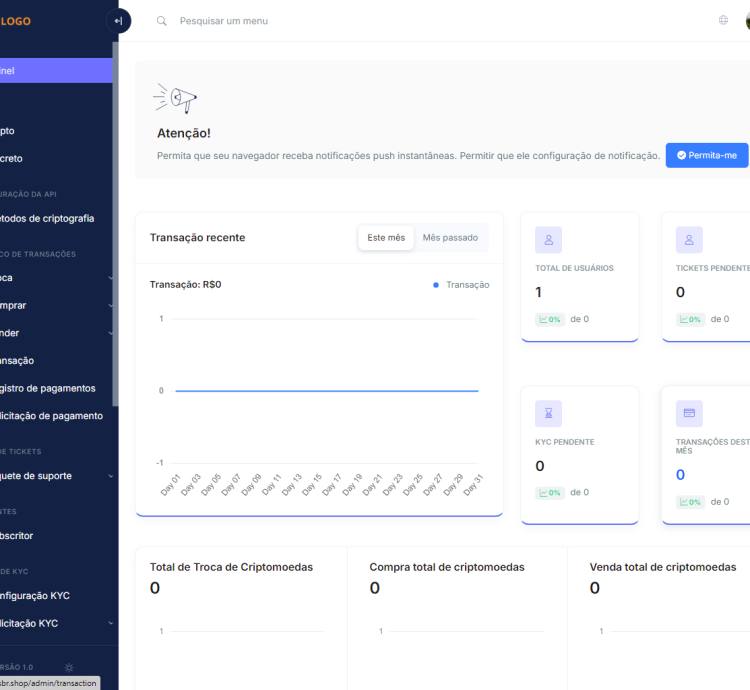The image size is (750, 690).
Task: Click the Tickets Pendentes card icon
Action: [x=689, y=240]
